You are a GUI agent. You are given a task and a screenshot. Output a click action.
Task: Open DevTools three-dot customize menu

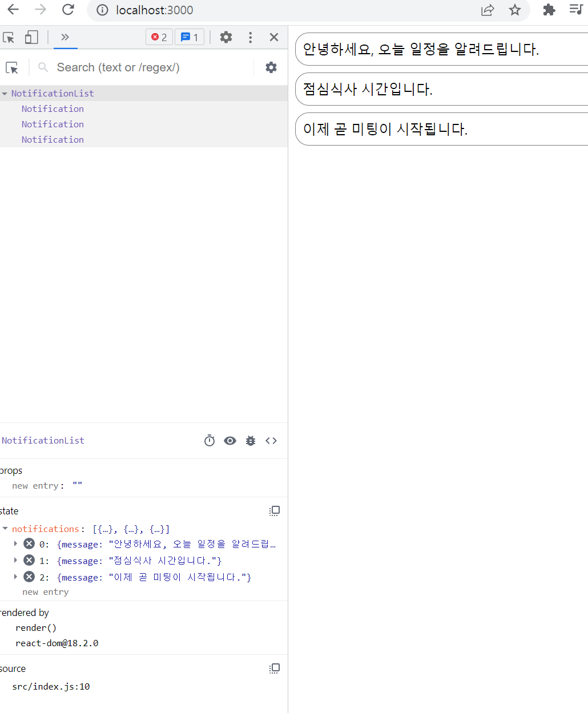(x=250, y=37)
